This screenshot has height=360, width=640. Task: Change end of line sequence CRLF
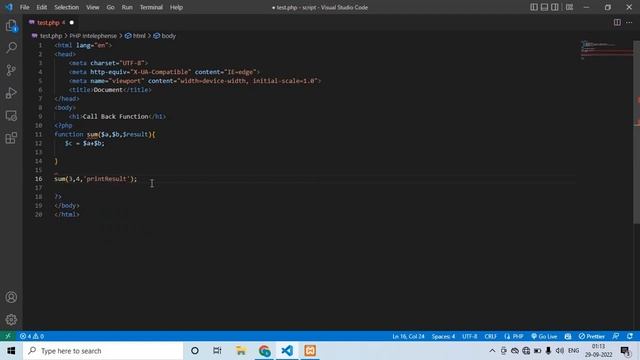point(491,336)
